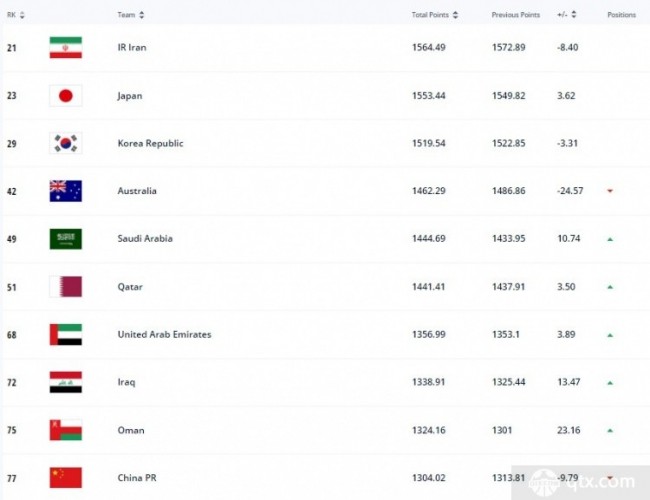Open the Japan team link
Image resolution: width=650 pixels, height=500 pixels.
tap(129, 96)
